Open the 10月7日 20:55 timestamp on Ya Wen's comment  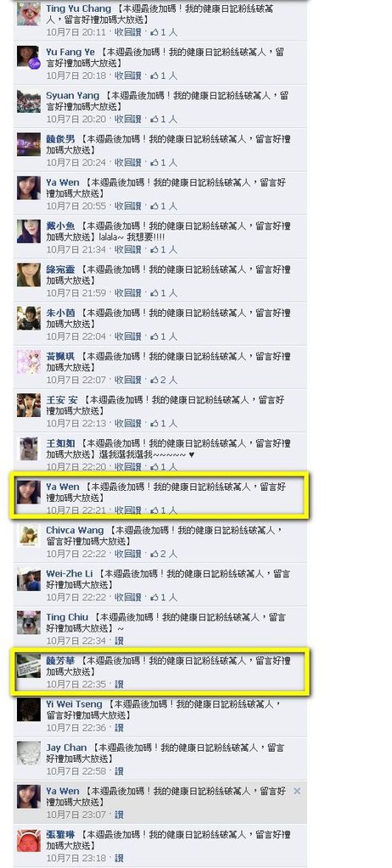pos(76,206)
